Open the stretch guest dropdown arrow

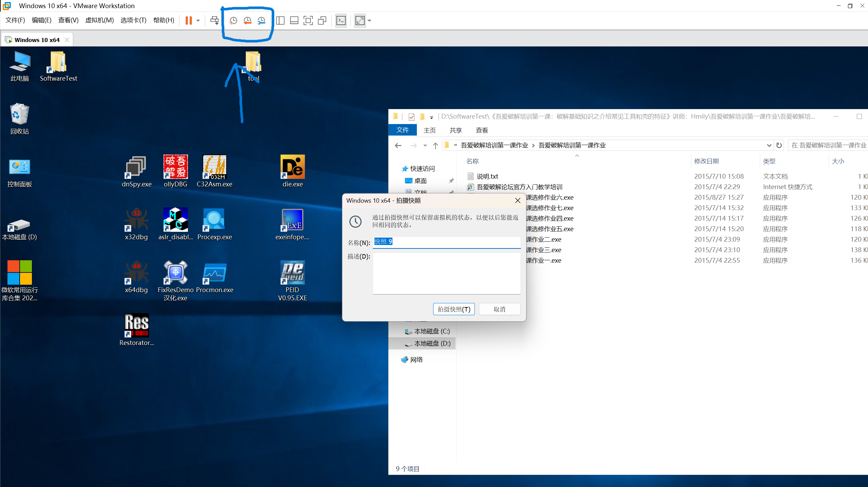[370, 21]
